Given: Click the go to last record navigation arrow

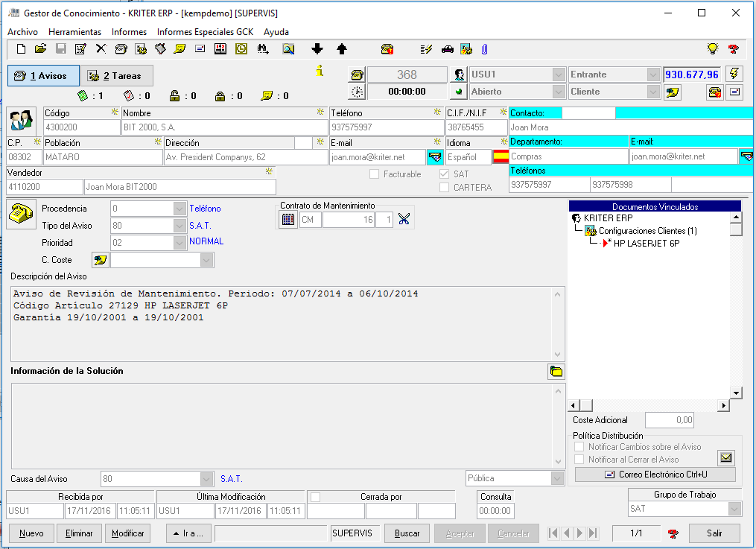Looking at the screenshot, I should click(593, 533).
